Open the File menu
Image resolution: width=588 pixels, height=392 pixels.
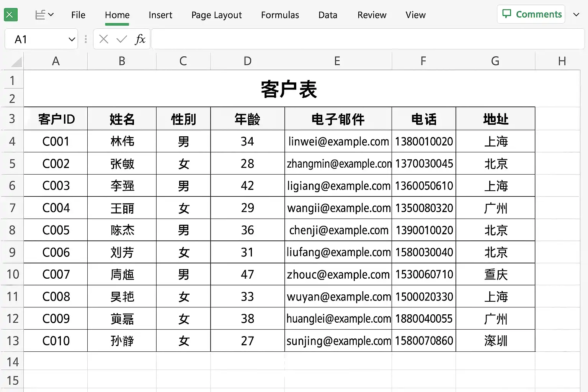point(78,15)
